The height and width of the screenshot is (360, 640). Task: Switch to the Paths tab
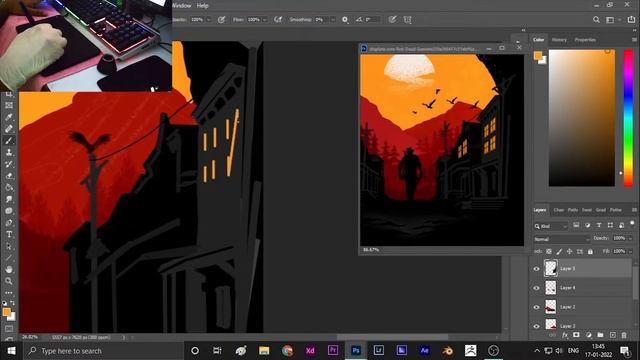point(573,210)
